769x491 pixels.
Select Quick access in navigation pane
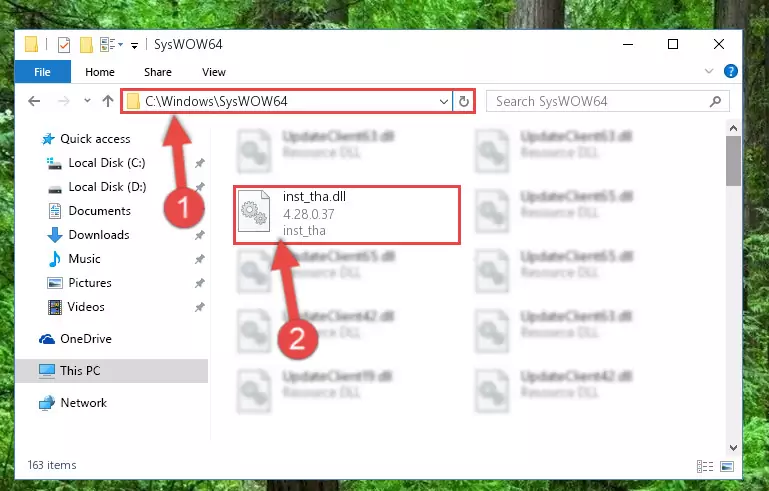pos(95,139)
